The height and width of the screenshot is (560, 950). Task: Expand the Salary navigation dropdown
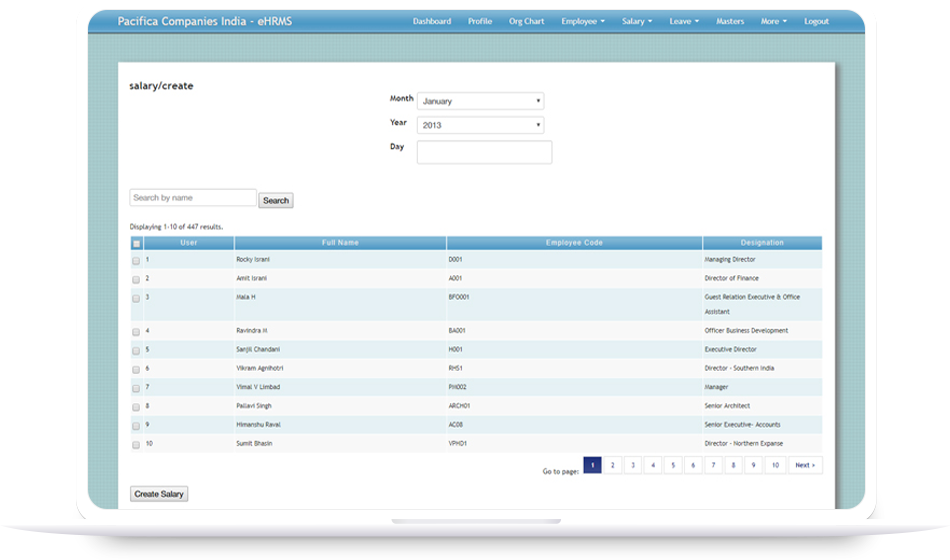tap(636, 21)
